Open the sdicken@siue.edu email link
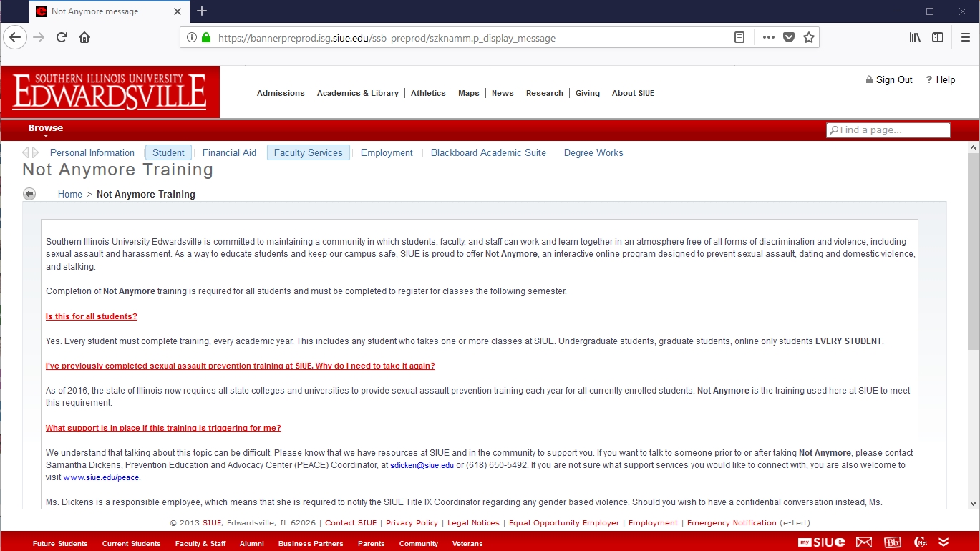The height and width of the screenshot is (551, 980). (422, 465)
